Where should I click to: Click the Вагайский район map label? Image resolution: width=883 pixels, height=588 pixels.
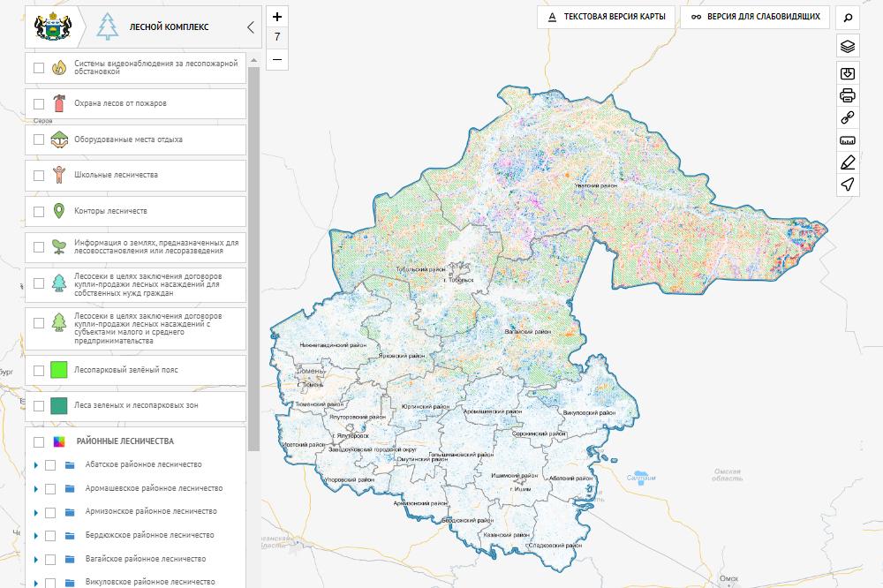coord(528,332)
